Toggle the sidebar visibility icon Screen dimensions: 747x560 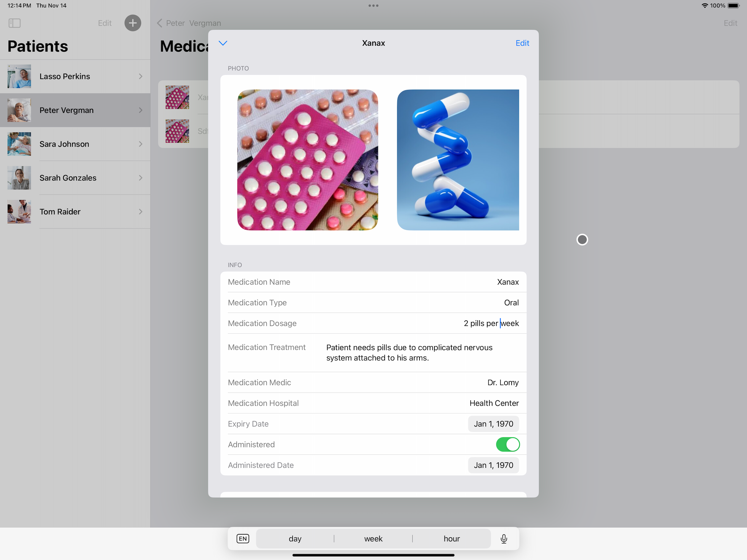14,23
